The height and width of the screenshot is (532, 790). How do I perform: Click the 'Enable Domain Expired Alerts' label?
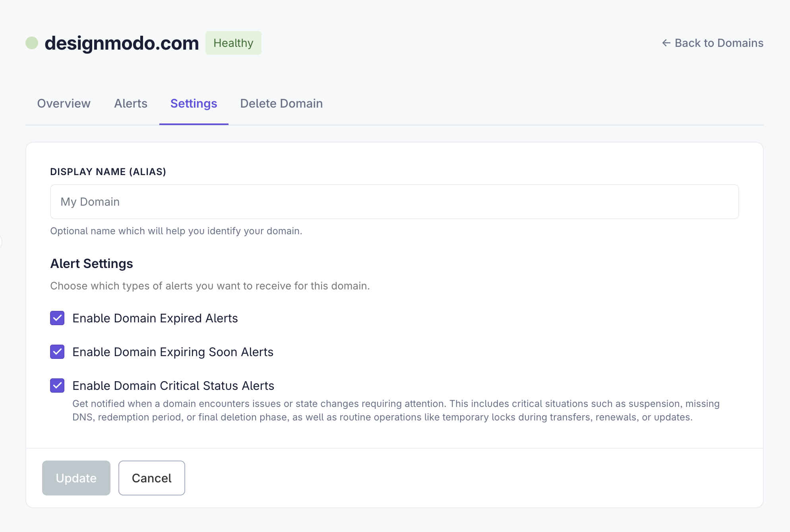(x=155, y=318)
